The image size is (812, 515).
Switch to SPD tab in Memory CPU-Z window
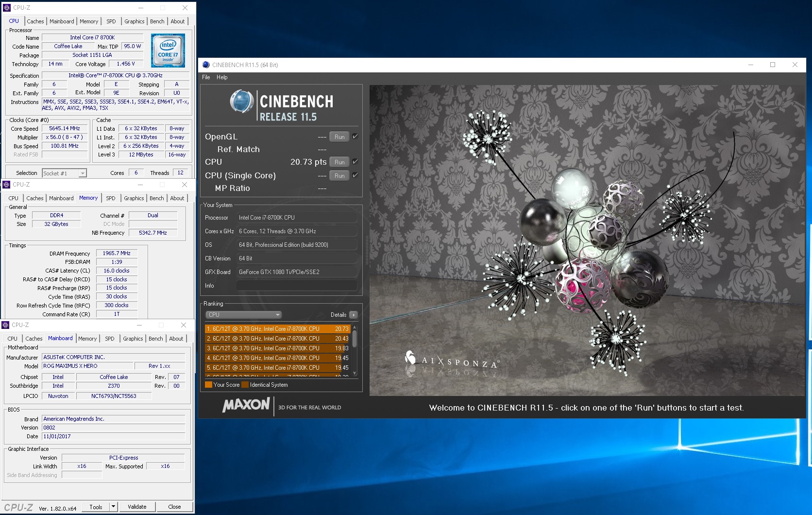point(111,198)
